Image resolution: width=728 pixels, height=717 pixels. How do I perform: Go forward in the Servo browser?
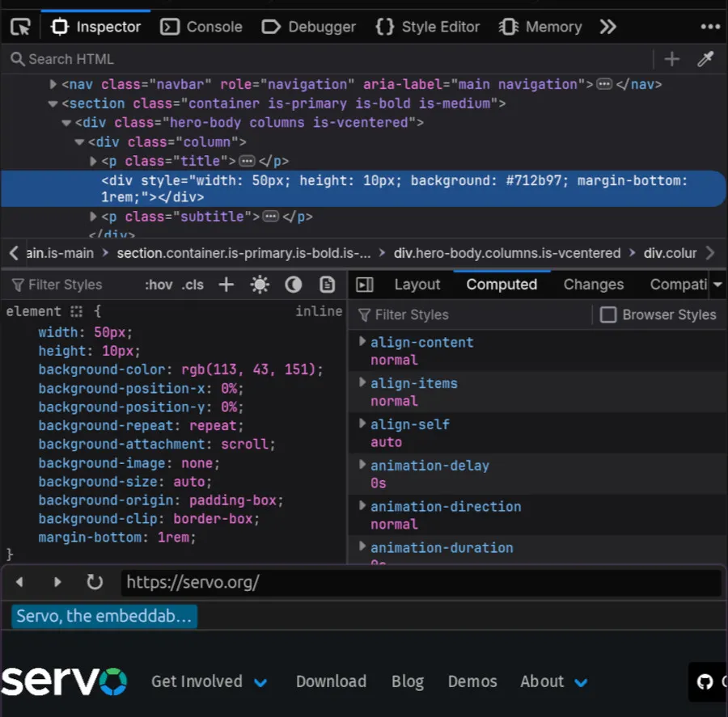click(x=57, y=582)
